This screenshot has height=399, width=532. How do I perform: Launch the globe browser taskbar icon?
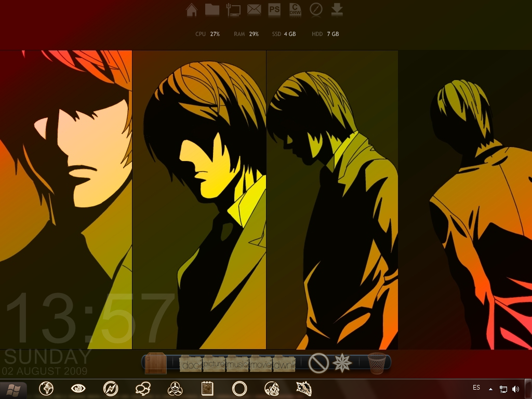46,389
